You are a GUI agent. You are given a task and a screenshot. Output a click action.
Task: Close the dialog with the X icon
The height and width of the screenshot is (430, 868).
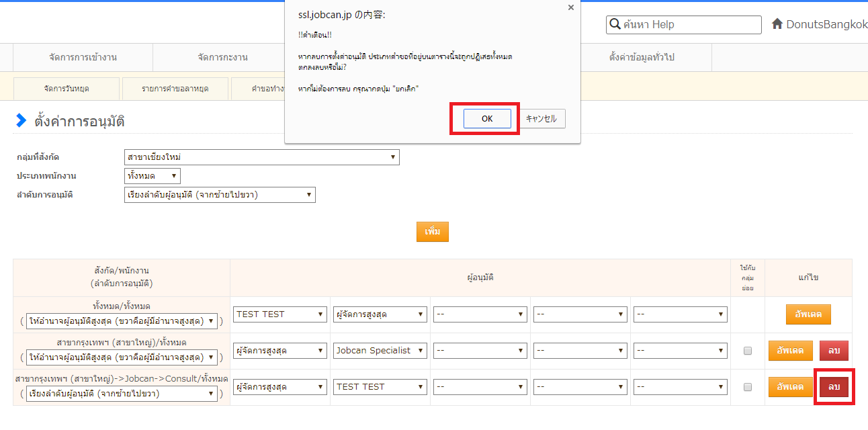point(571,7)
